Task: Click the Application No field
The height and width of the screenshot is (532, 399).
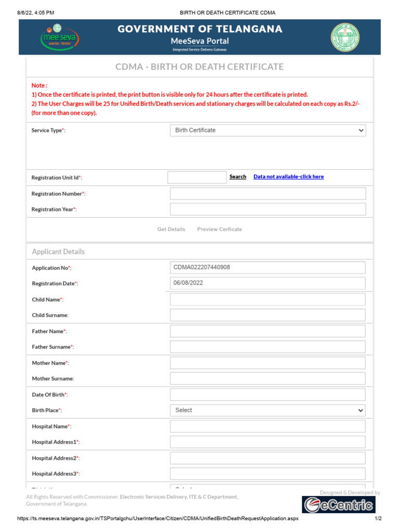Action: coord(268,268)
